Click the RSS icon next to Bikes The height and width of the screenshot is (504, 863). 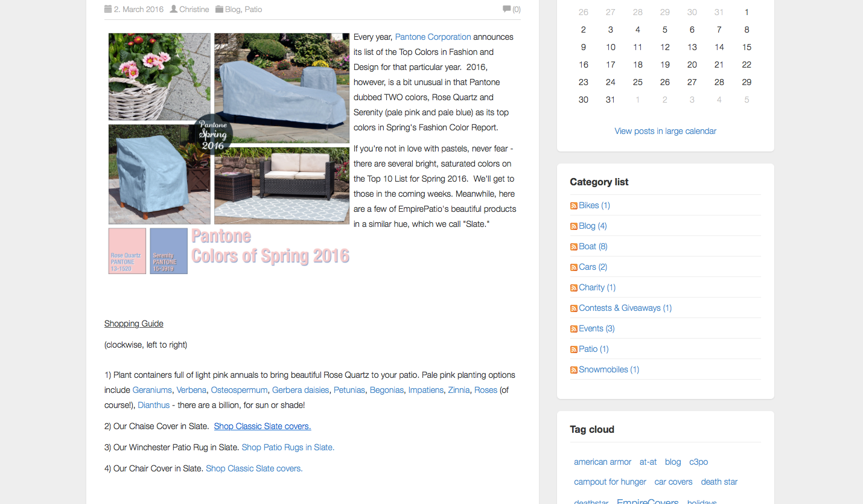coord(573,206)
